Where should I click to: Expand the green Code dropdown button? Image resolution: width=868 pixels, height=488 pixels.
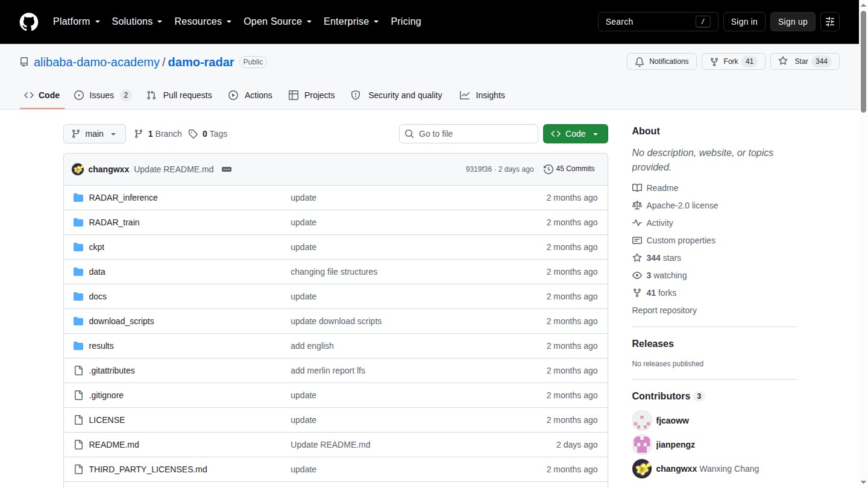(x=576, y=134)
